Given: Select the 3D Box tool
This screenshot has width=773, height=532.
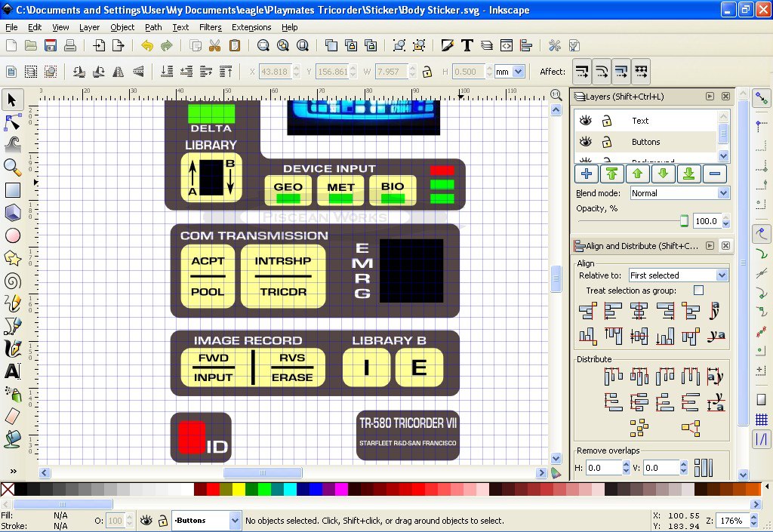Looking at the screenshot, I should click(12, 212).
